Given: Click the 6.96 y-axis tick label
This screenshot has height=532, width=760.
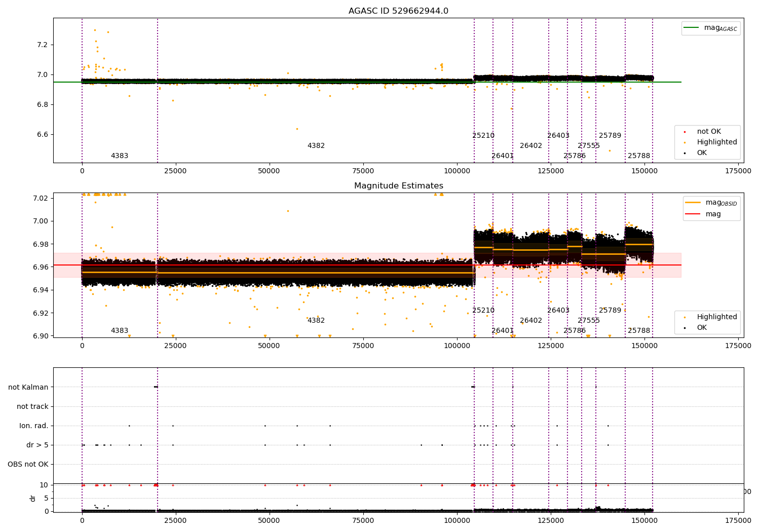Looking at the screenshot, I should (41, 267).
